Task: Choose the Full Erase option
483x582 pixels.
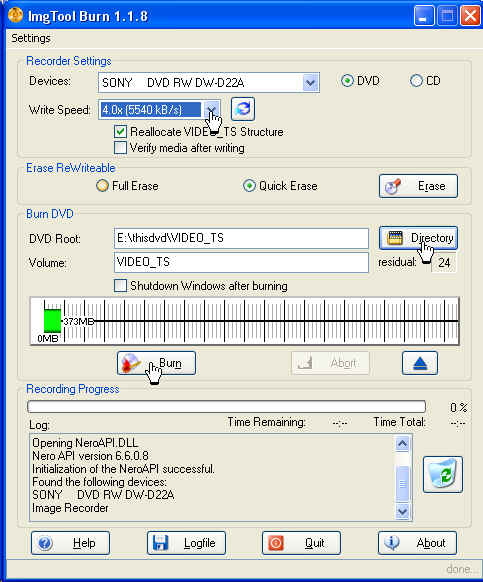Action: tap(102, 186)
